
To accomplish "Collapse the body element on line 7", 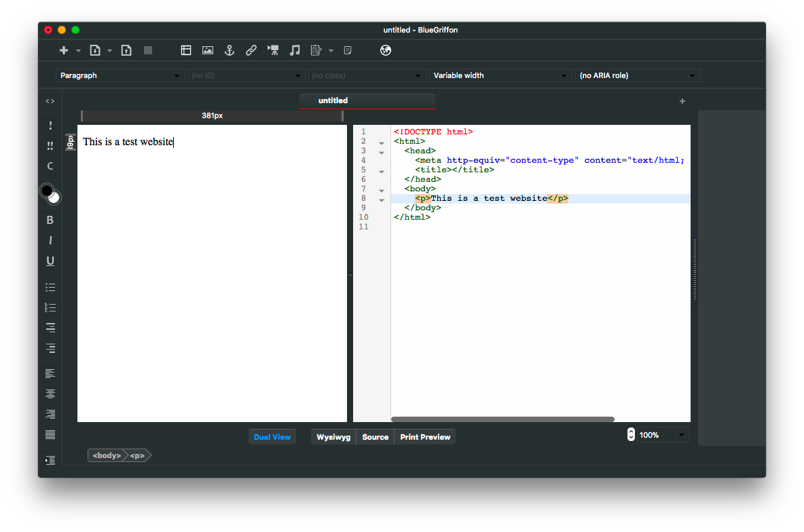I will click(382, 191).
